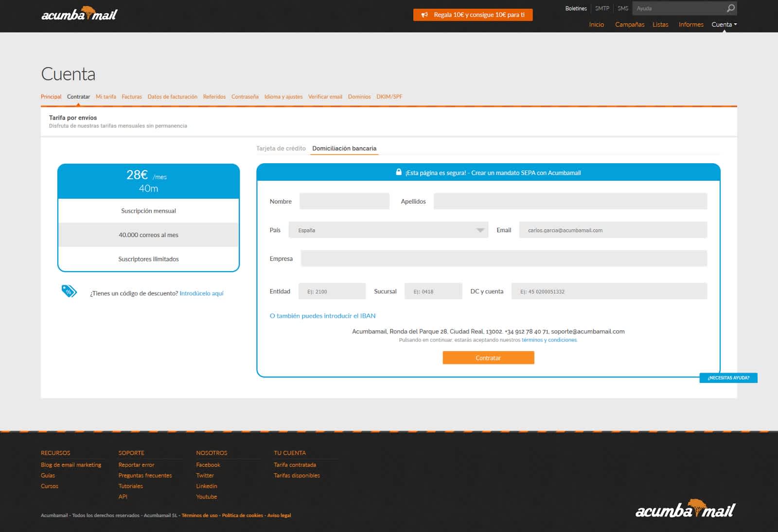Click Reportar error footer link
This screenshot has width=778, height=532.
[x=136, y=465]
